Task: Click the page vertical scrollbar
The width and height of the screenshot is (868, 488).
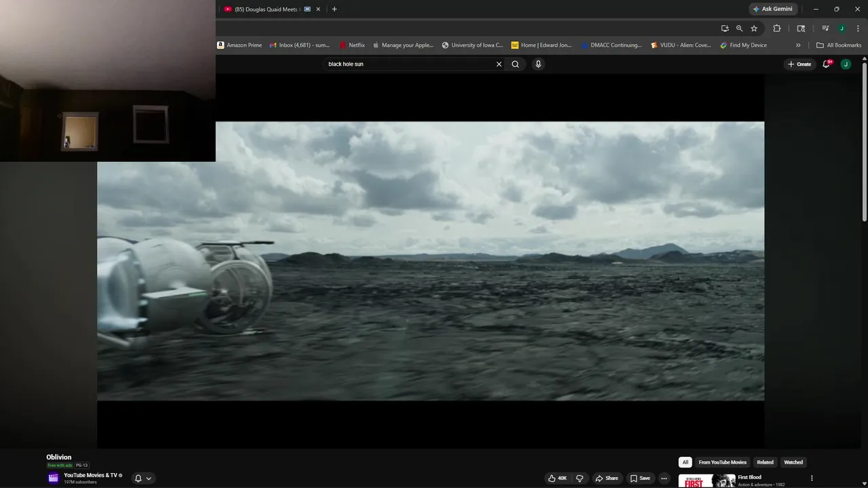Action: coord(865,142)
